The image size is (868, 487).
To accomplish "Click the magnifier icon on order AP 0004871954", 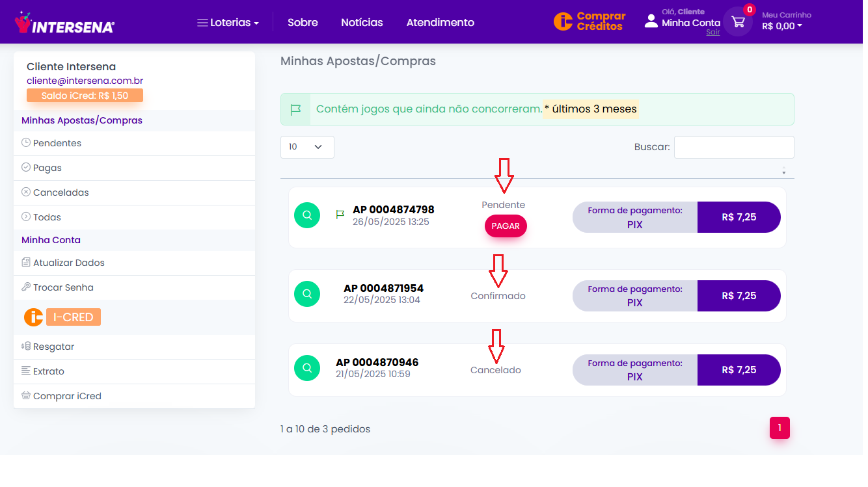I will [307, 294].
